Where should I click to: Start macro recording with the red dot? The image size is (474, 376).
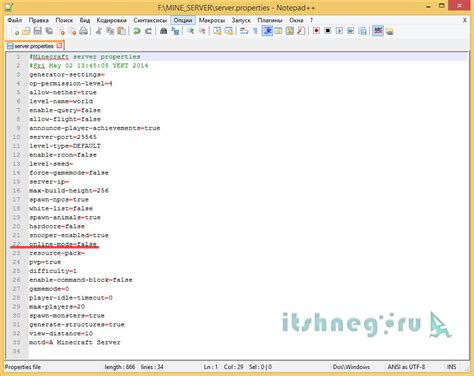click(316, 31)
